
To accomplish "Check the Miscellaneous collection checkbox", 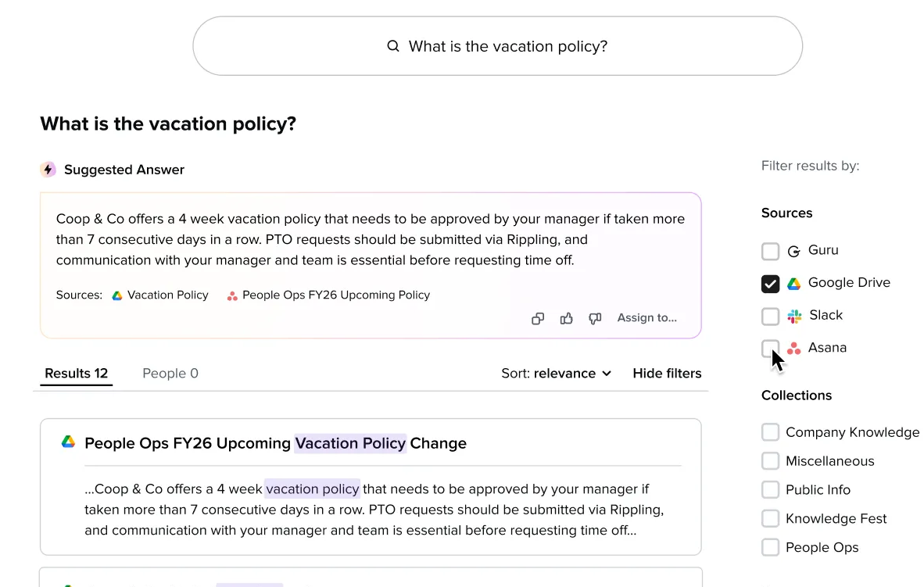I will tap(770, 461).
